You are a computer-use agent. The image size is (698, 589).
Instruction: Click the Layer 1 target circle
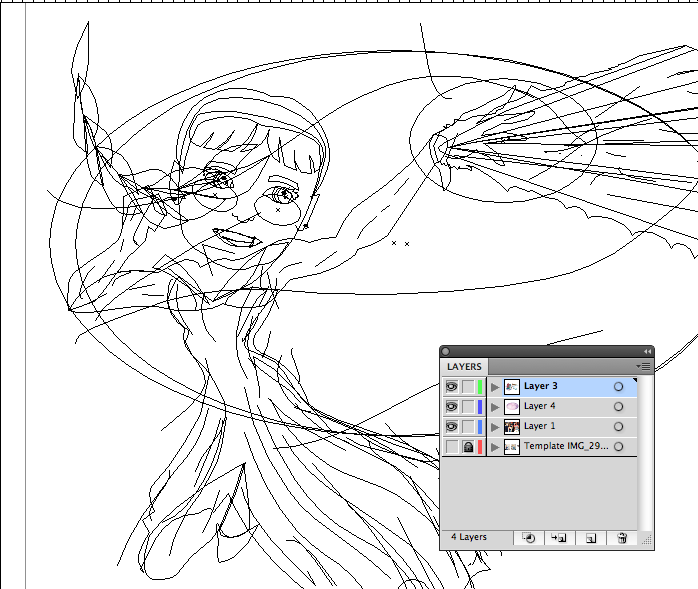point(618,426)
